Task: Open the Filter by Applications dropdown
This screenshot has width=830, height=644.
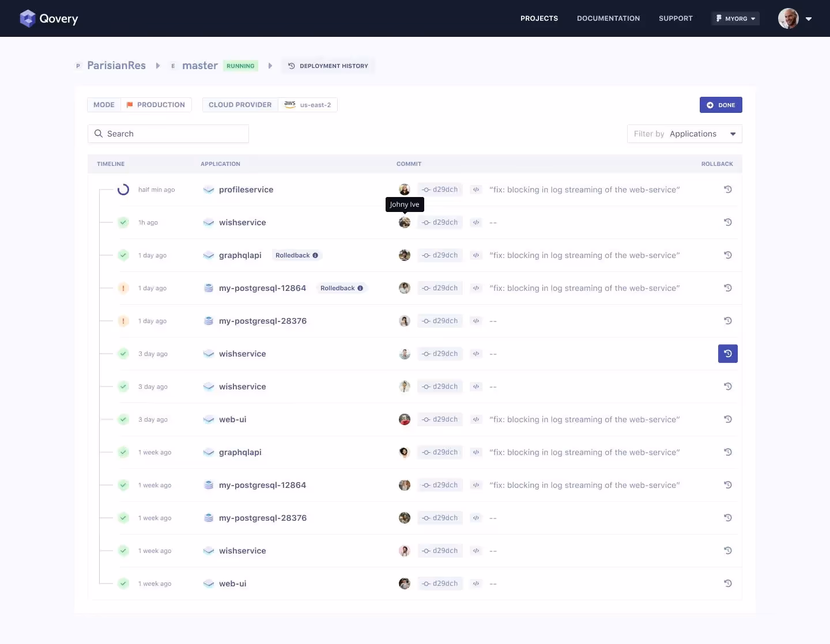Action: [x=685, y=134]
